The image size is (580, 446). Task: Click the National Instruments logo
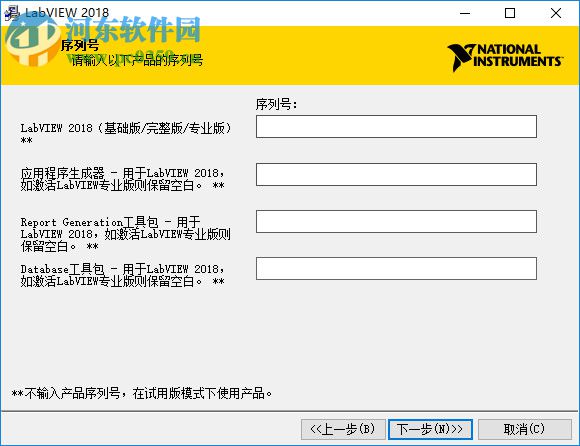pos(505,57)
